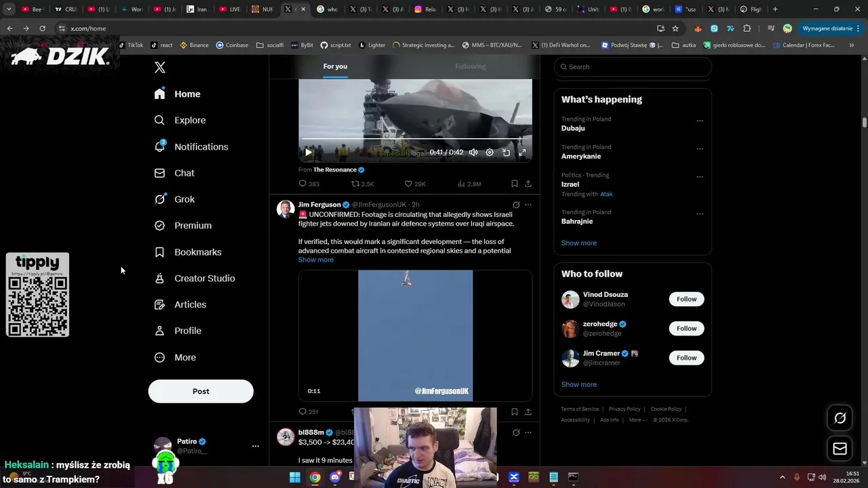
Task: Click the X logo in the sidebar
Action: [160, 67]
